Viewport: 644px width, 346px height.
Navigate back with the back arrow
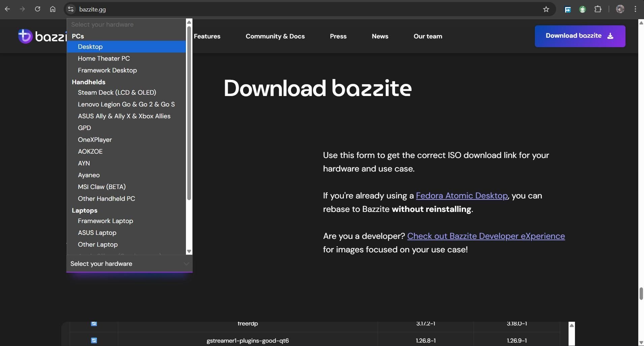[x=7, y=9]
